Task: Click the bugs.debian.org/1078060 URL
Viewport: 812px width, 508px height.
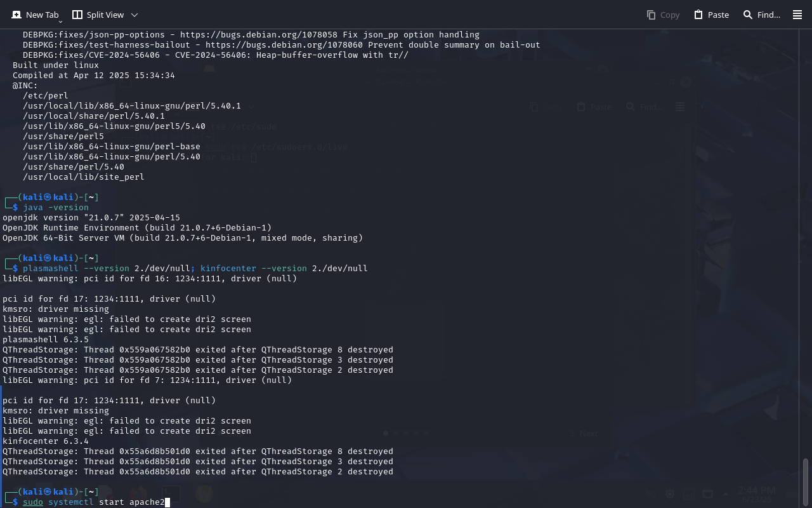Action: [x=284, y=45]
